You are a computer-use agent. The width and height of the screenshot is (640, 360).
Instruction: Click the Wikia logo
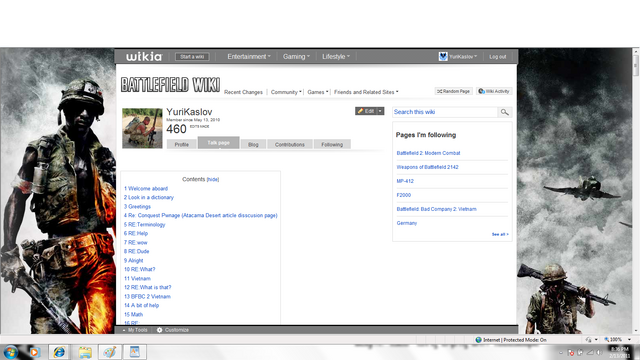(x=144, y=57)
